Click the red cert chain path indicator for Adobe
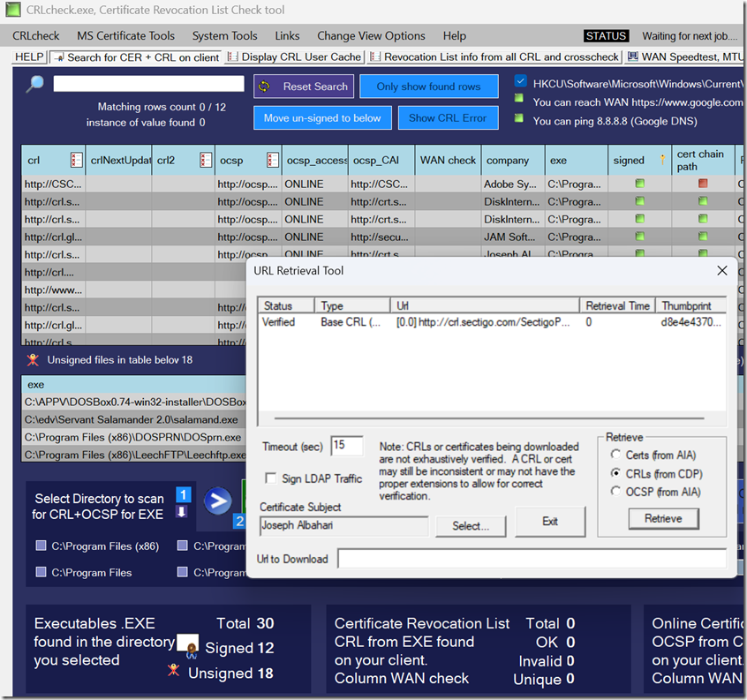Viewport: 747px width, 700px height. 703,184
